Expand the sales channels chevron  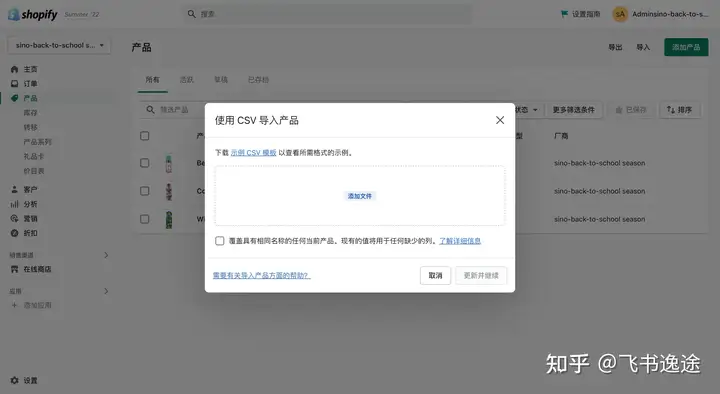[x=106, y=255]
